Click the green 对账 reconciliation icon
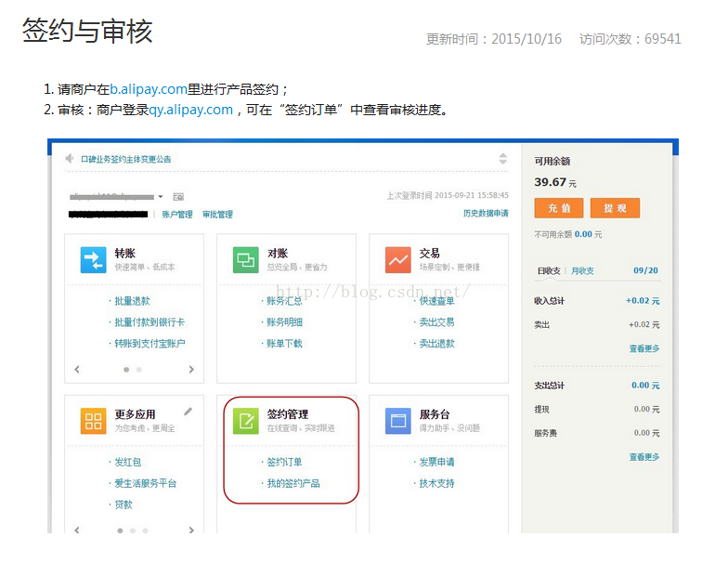 coord(245,260)
